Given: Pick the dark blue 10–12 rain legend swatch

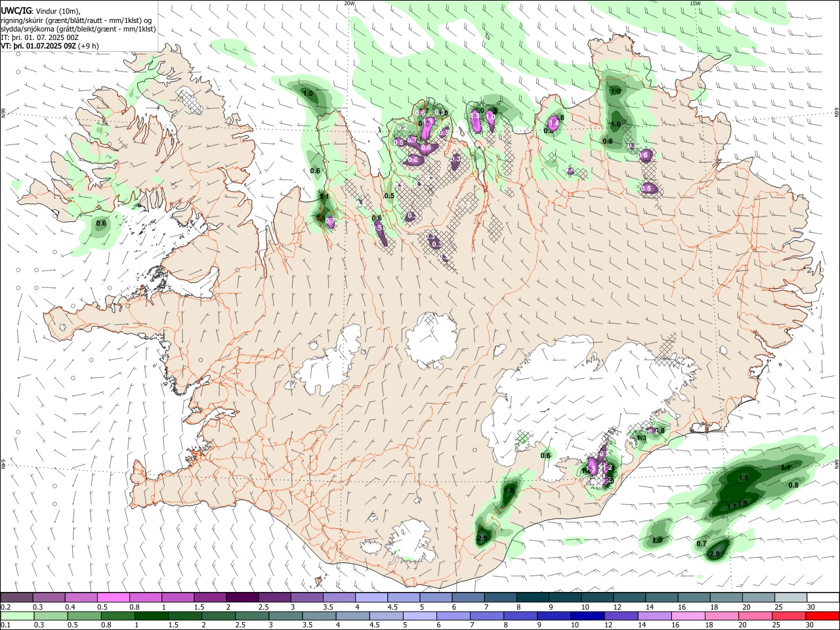Looking at the screenshot, I should coord(586,616).
